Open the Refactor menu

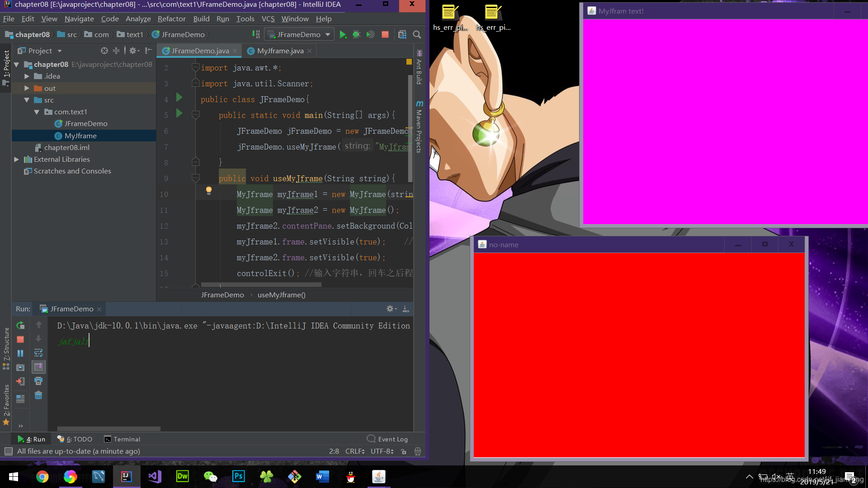tap(171, 19)
